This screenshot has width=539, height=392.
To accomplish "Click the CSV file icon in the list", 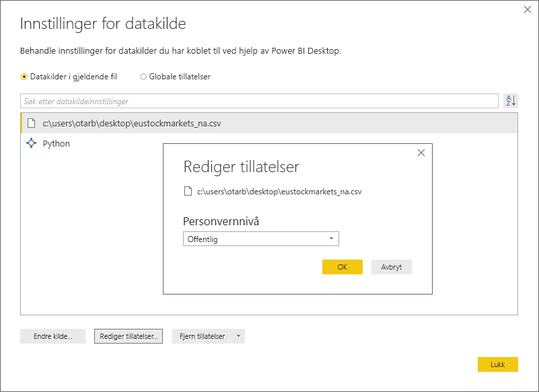I will point(30,123).
